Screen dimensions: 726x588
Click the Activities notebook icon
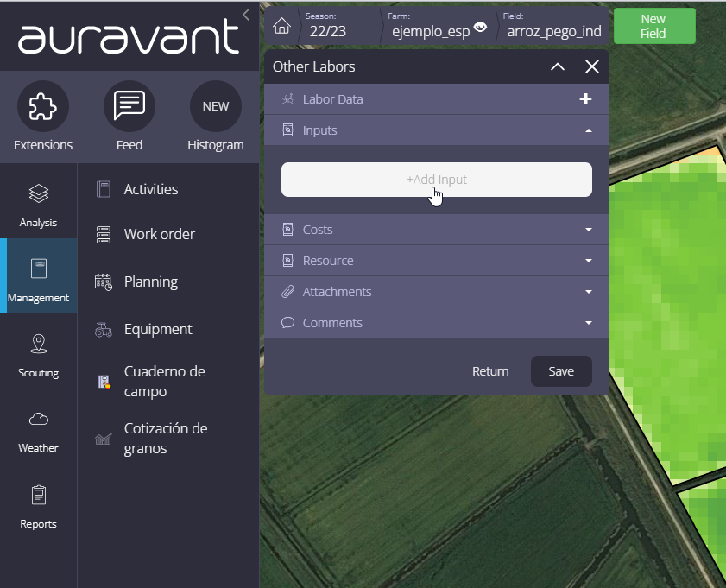(x=104, y=189)
